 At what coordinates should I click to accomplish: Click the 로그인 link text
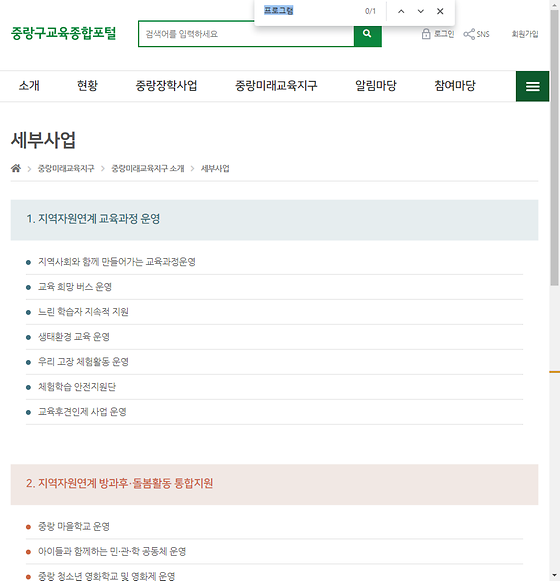[x=444, y=34]
